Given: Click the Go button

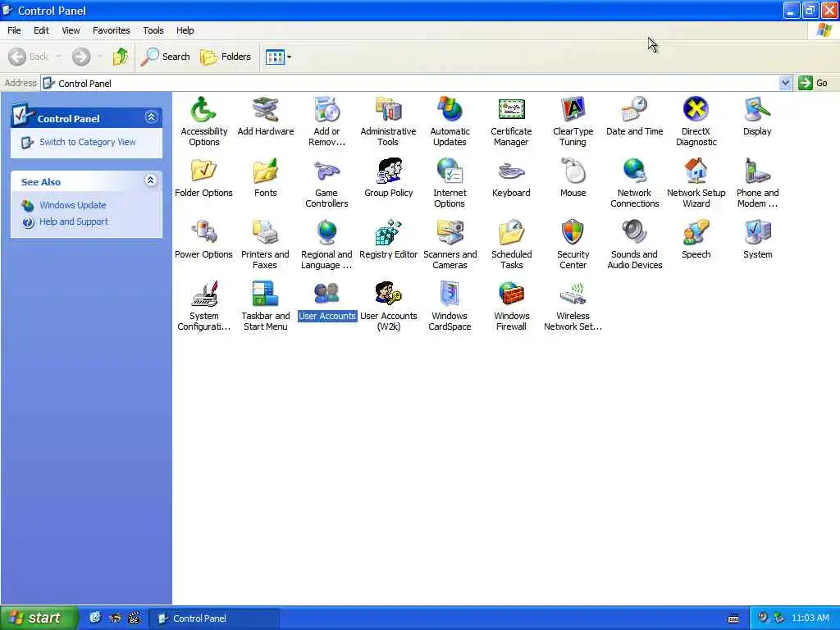Looking at the screenshot, I should click(x=813, y=83).
